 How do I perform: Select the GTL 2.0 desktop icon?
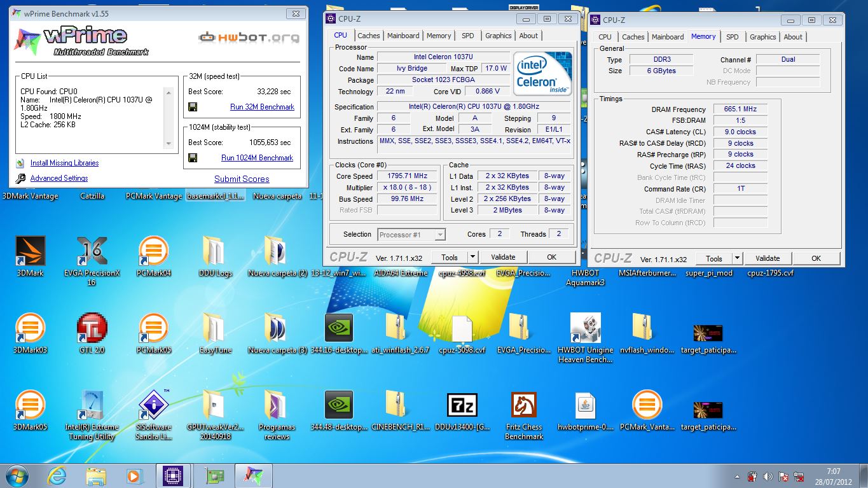point(92,328)
